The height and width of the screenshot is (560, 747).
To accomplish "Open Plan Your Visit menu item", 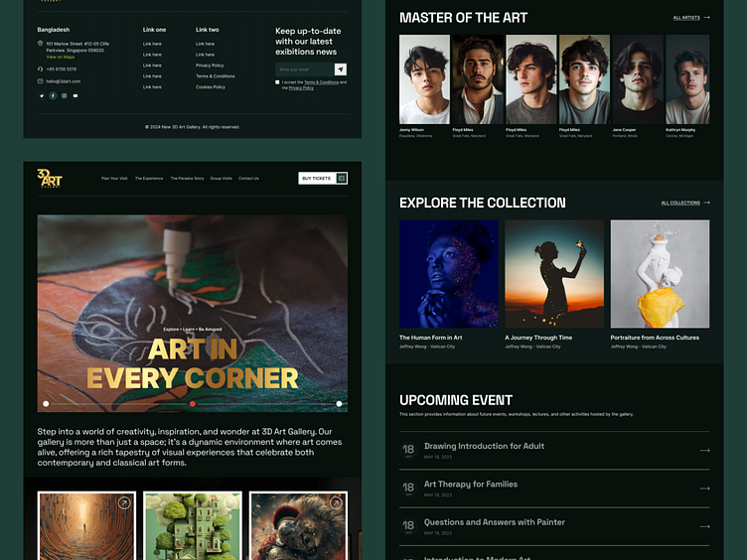I will point(114,179).
